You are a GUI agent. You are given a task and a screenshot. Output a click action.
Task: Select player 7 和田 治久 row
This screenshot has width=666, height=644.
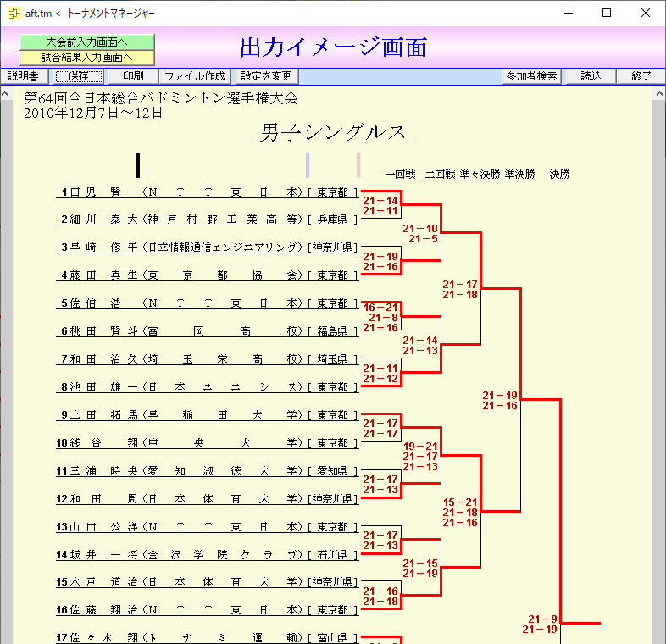point(208,359)
